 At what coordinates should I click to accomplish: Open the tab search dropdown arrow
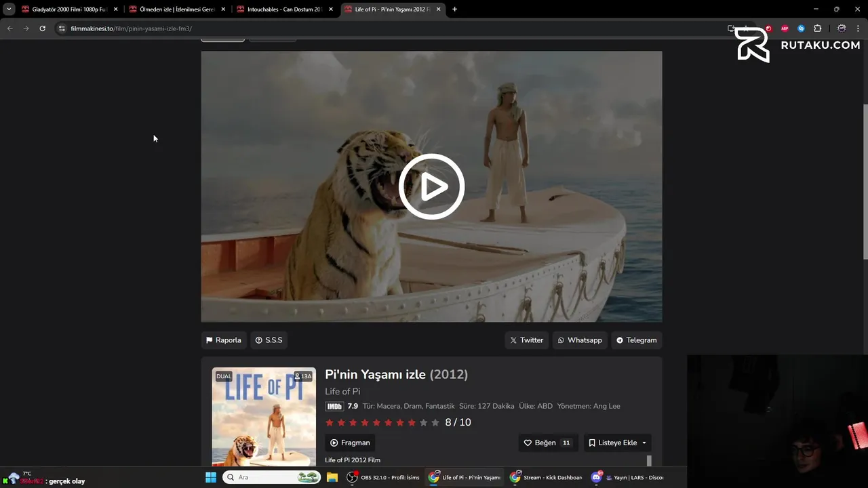click(9, 9)
